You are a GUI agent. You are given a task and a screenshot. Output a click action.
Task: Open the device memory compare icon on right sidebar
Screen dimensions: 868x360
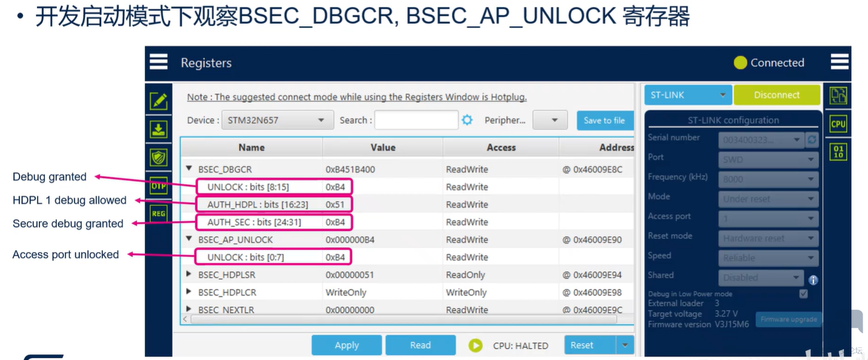[838, 96]
